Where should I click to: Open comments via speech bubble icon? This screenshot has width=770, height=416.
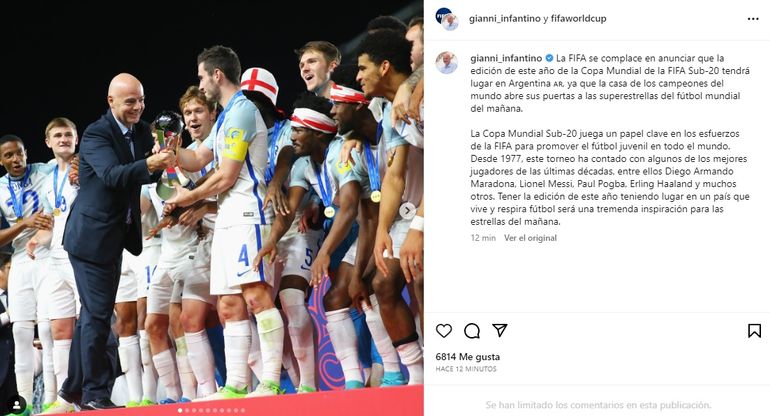click(x=472, y=331)
